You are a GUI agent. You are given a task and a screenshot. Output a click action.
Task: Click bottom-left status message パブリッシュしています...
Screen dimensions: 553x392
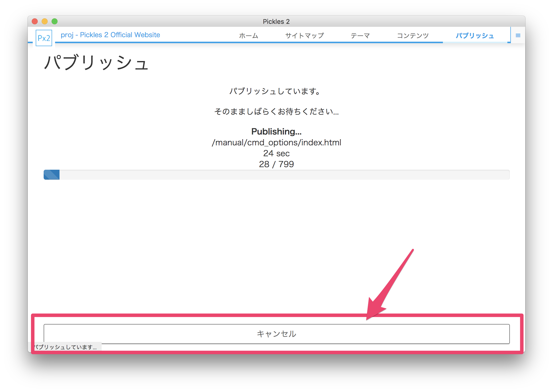(65, 347)
